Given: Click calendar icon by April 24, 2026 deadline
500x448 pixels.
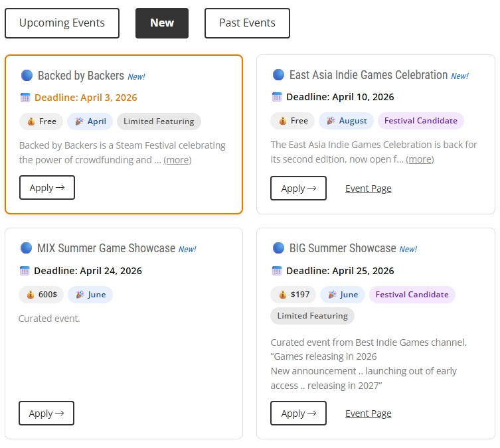Looking at the screenshot, I should [25, 271].
